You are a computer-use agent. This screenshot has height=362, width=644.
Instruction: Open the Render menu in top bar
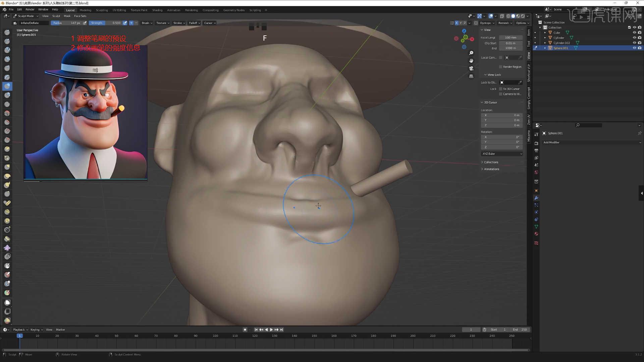pos(30,9)
